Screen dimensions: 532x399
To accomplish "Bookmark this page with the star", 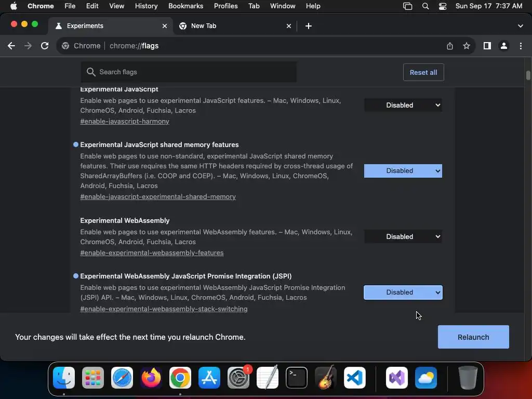I will click(467, 46).
